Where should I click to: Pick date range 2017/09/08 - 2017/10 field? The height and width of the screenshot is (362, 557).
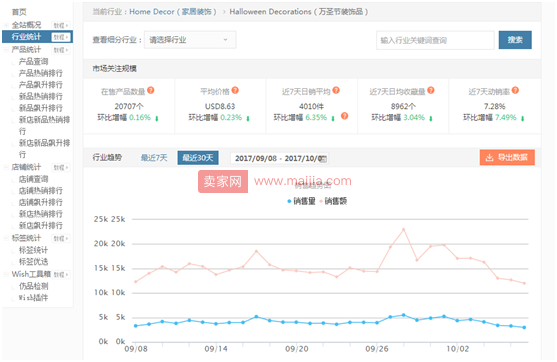[x=280, y=158]
